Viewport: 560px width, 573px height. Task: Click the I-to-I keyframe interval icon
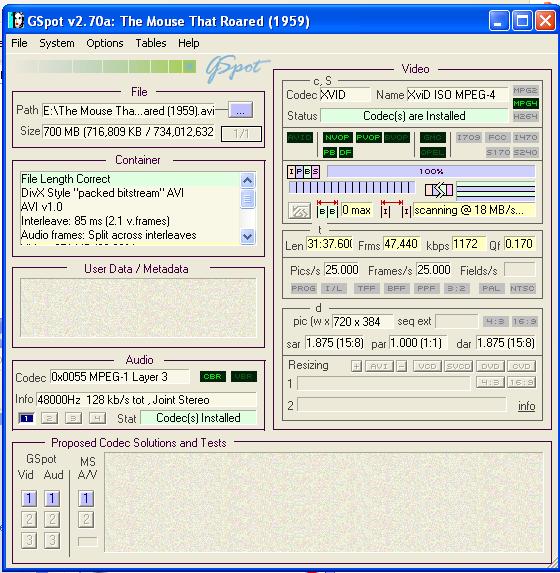coord(396,209)
